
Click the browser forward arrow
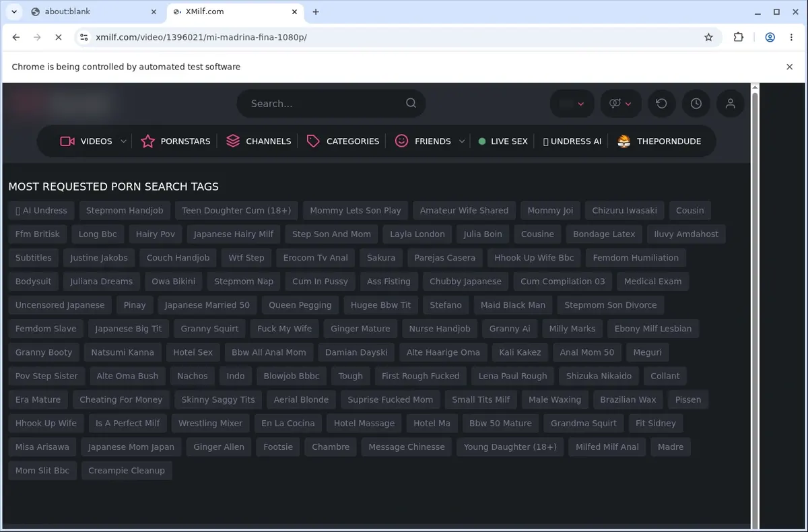(x=37, y=38)
